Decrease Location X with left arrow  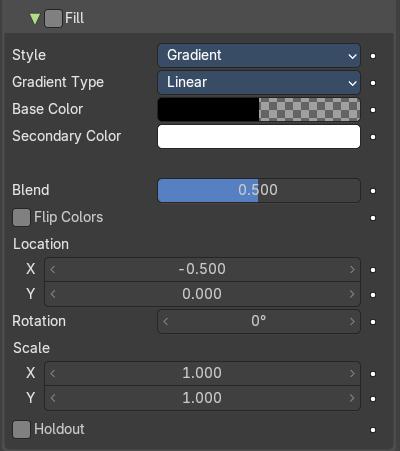pos(53,269)
